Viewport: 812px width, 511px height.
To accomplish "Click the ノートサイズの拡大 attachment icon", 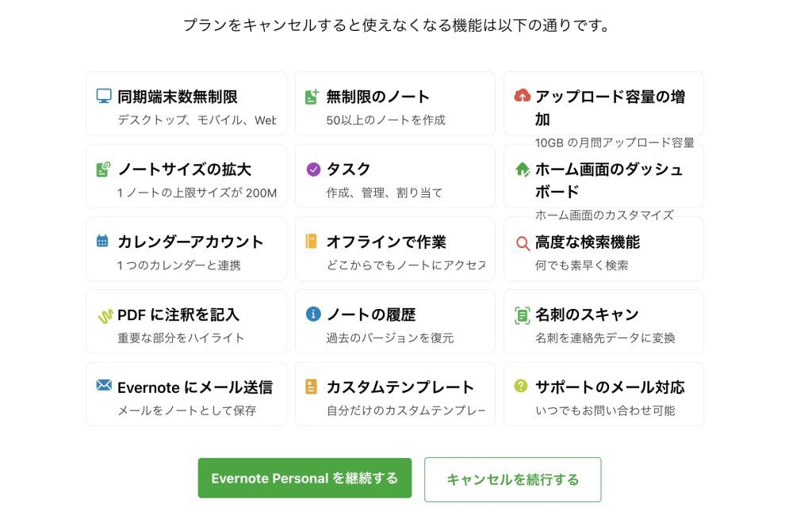I will pyautogui.click(x=104, y=169).
